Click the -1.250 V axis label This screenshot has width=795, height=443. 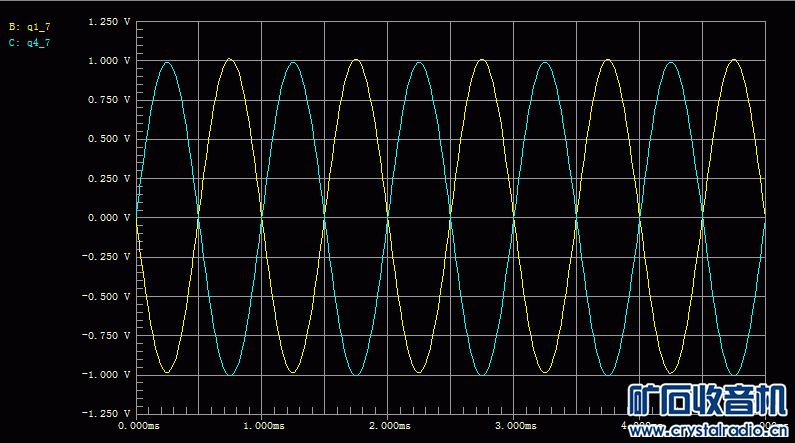click(x=106, y=414)
